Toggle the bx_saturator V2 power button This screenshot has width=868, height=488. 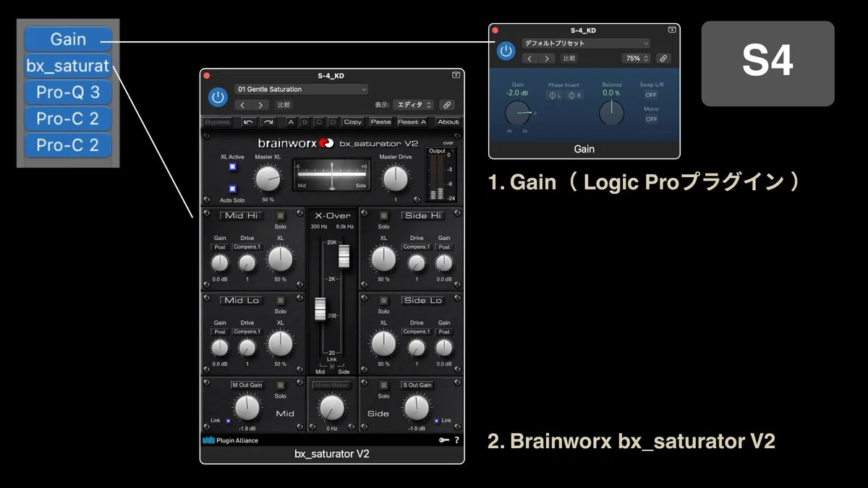217,97
